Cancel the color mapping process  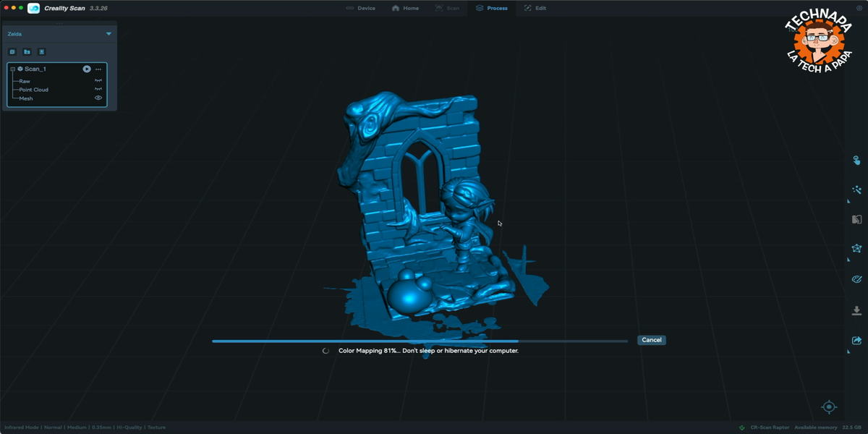click(x=651, y=340)
